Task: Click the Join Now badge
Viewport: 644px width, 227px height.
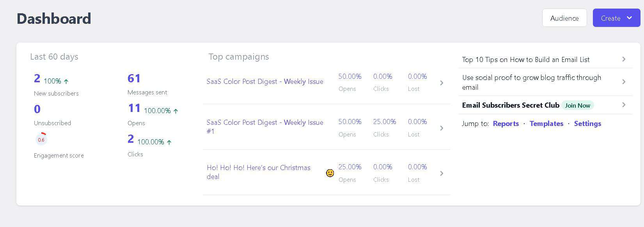Action: [578, 105]
